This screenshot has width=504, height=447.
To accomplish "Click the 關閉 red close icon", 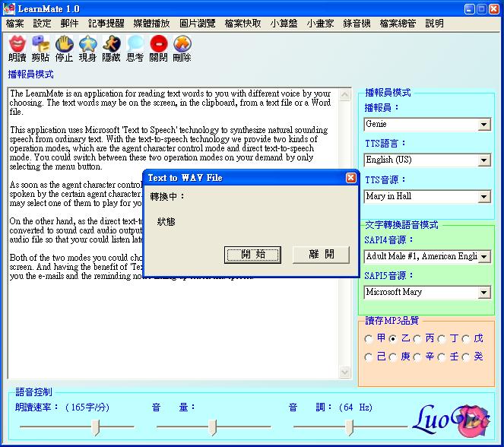I will click(158, 43).
